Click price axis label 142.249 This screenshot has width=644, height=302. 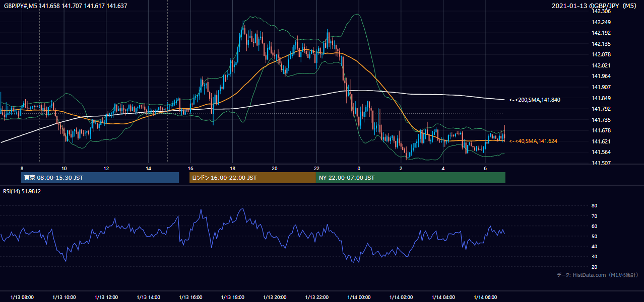pos(601,22)
